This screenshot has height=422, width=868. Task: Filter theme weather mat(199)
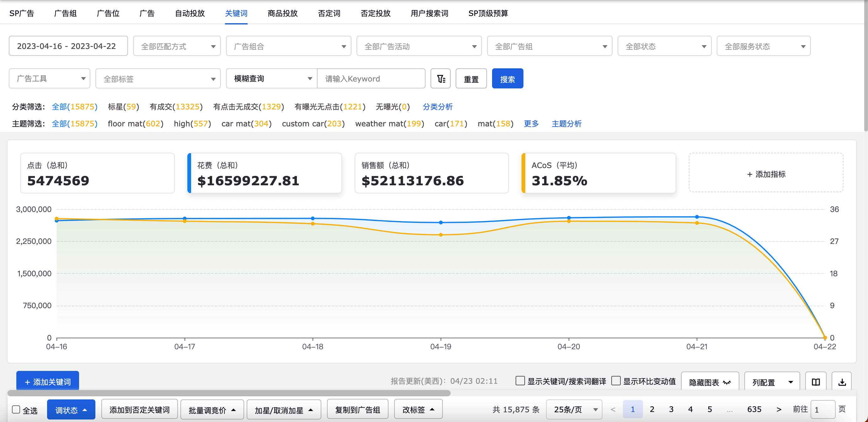(x=389, y=124)
